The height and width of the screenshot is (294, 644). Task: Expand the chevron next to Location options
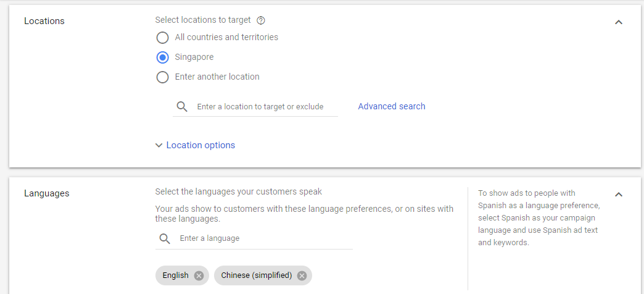159,145
